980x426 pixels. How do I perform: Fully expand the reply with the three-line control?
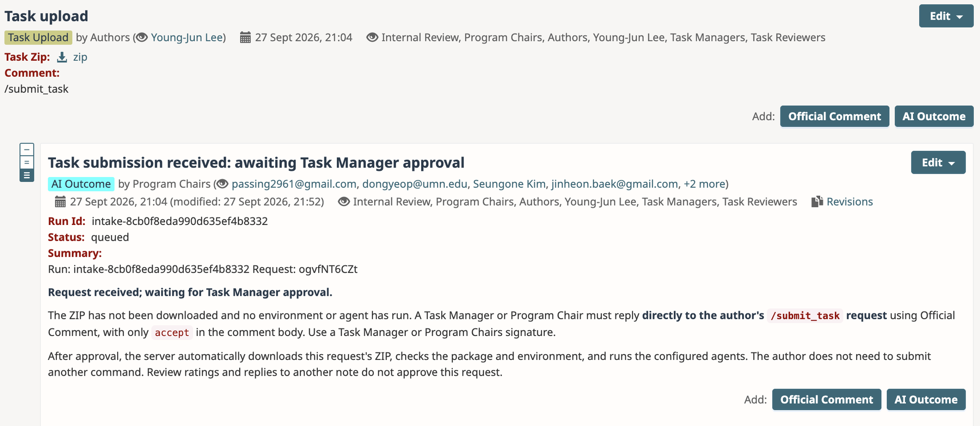[27, 175]
